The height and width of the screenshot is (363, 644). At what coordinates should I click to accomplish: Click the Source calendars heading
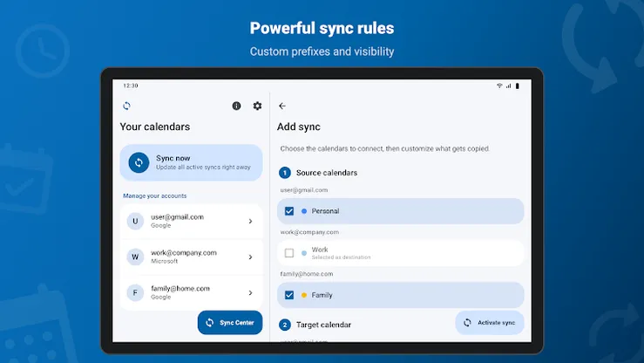[327, 173]
